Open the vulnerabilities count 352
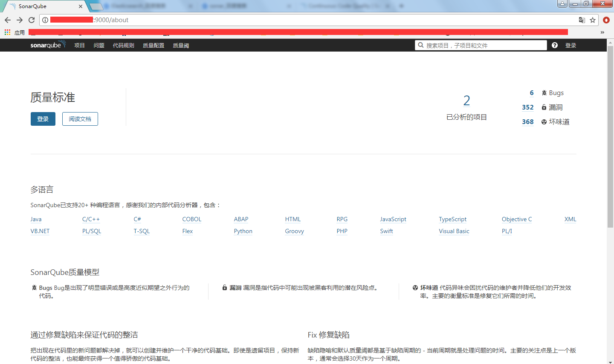The height and width of the screenshot is (364, 614). point(528,107)
